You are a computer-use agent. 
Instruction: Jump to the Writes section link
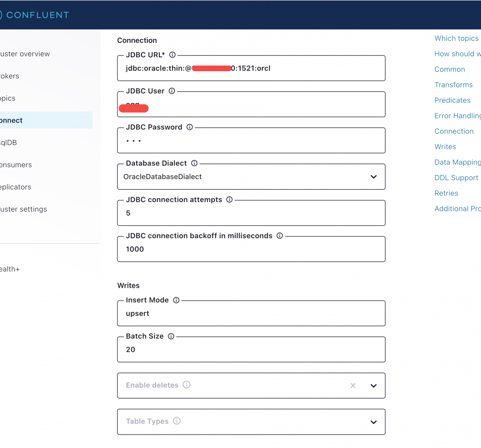445,147
